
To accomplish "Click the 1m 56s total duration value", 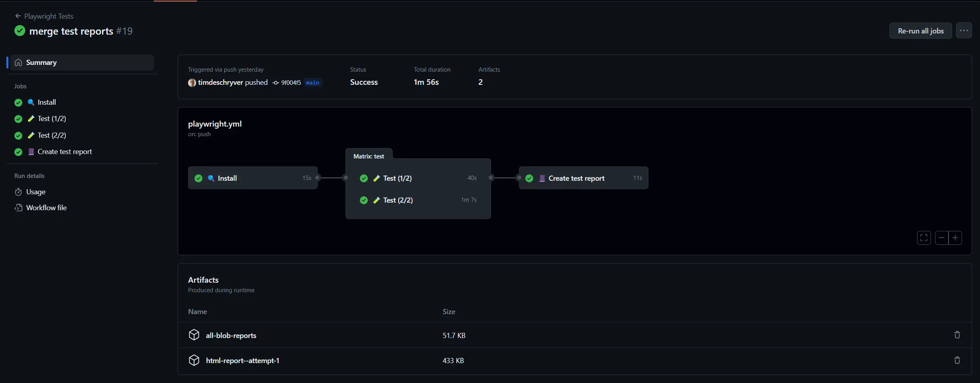I will tap(426, 82).
